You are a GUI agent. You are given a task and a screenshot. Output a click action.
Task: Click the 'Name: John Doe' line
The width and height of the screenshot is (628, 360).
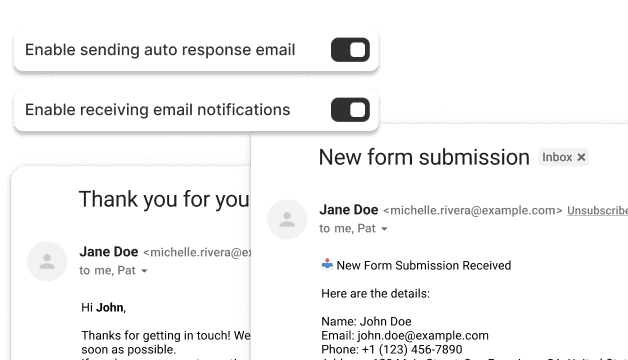366,322
